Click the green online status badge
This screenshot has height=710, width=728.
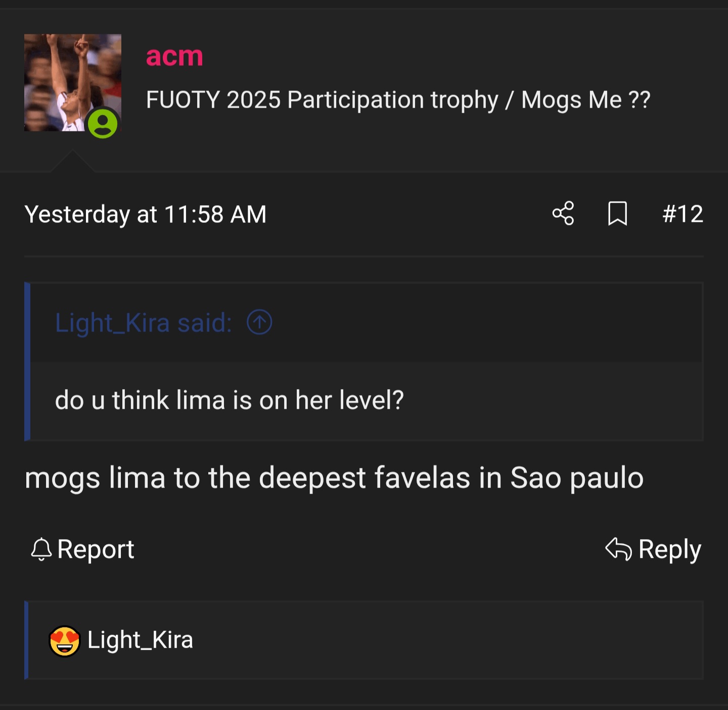pyautogui.click(x=103, y=124)
